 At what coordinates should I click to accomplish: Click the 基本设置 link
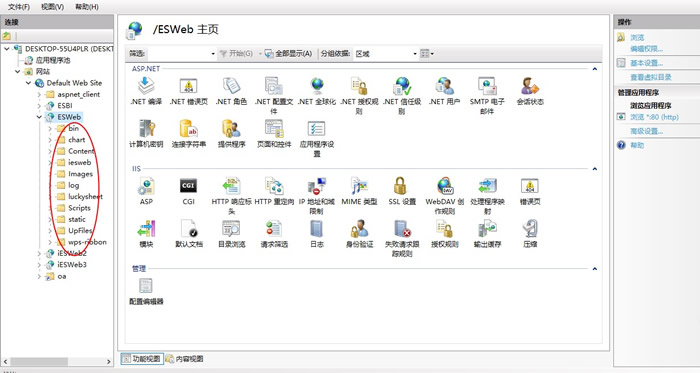[646, 63]
